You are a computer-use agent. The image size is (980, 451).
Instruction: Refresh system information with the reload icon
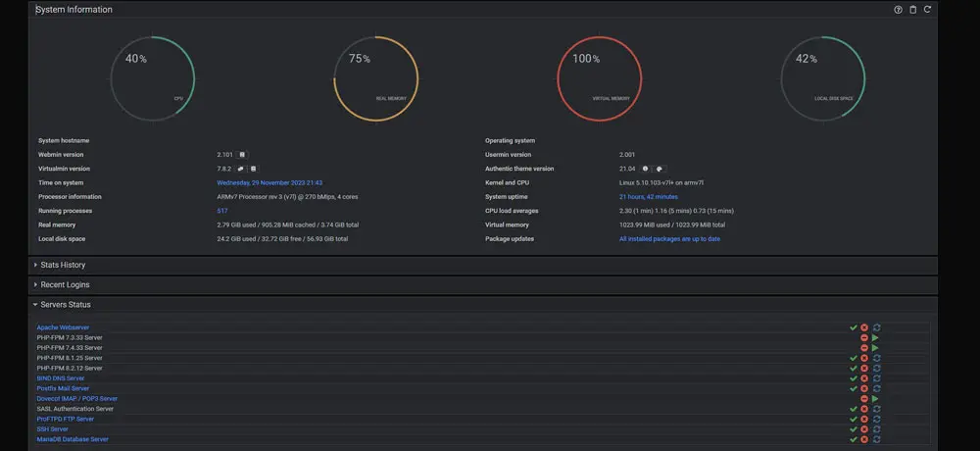coord(927,10)
